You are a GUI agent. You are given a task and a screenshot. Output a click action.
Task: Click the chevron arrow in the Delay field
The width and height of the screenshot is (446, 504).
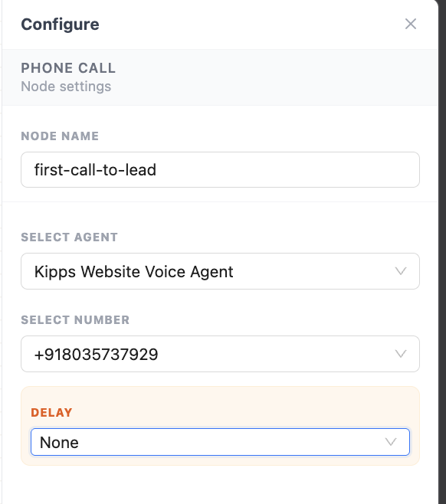pos(391,442)
